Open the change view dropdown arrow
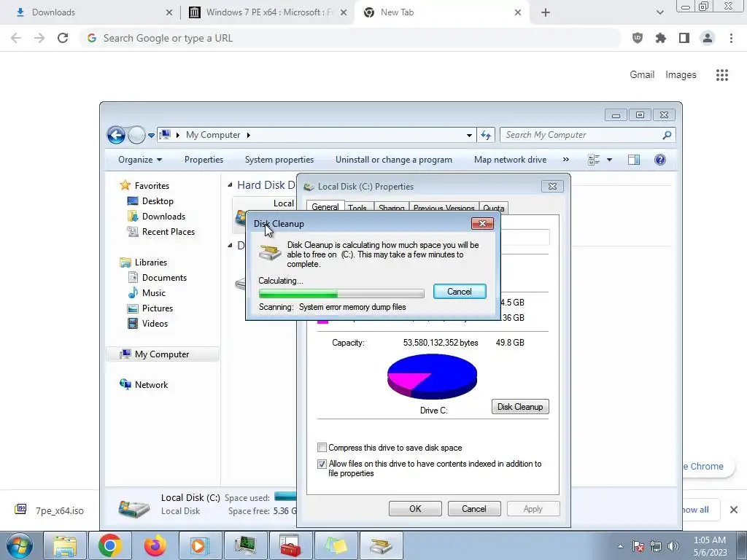Image resolution: width=747 pixels, height=560 pixels. (609, 160)
